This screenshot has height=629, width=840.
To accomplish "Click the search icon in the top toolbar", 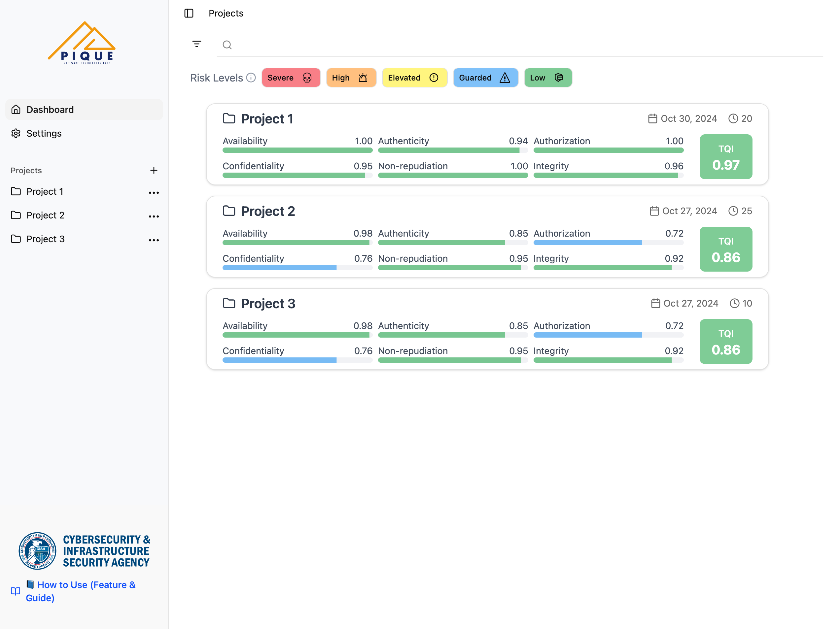I will click(x=227, y=45).
